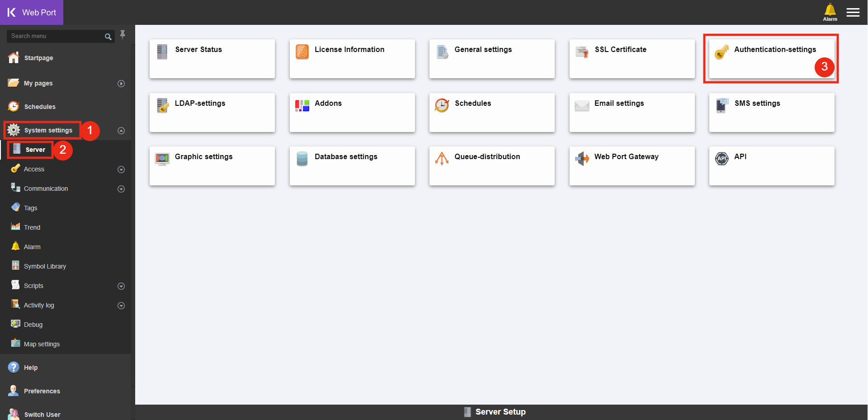Click the Communication devices icon
This screenshot has width=868, height=420.
coord(16,188)
